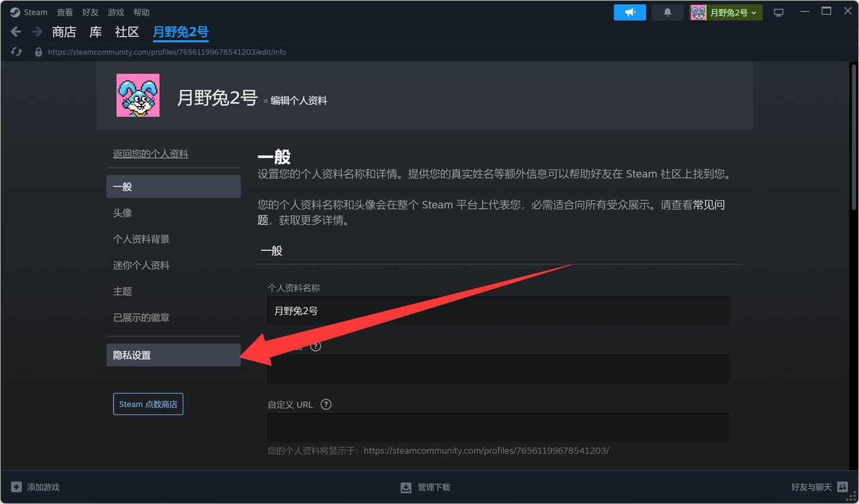
Task: Click the Steam 点数商店 button
Action: click(148, 404)
